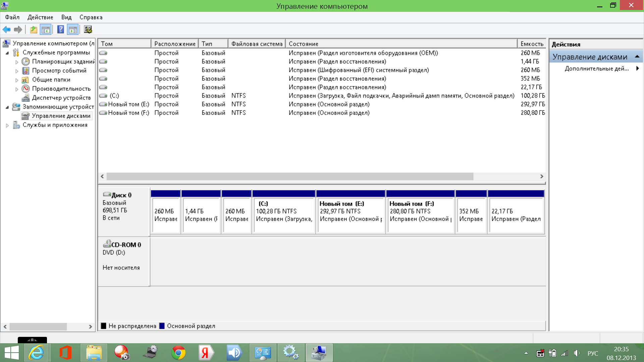Click the blue Help question-mark toolbar icon

[60, 29]
